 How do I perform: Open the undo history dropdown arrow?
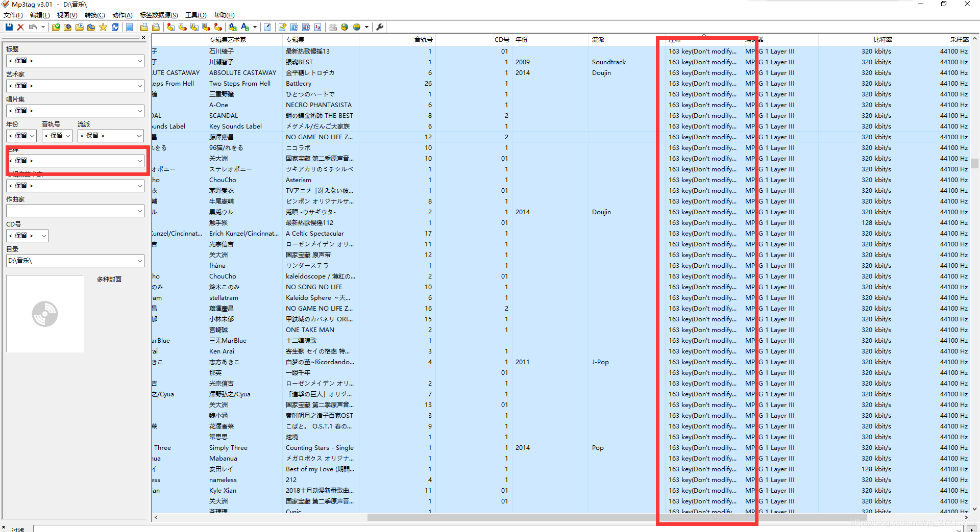43,27
